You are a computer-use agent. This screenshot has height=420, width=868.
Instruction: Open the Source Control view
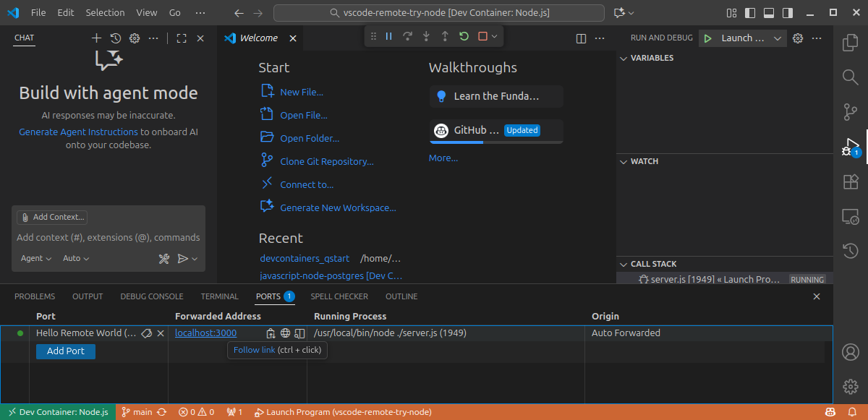click(x=851, y=112)
